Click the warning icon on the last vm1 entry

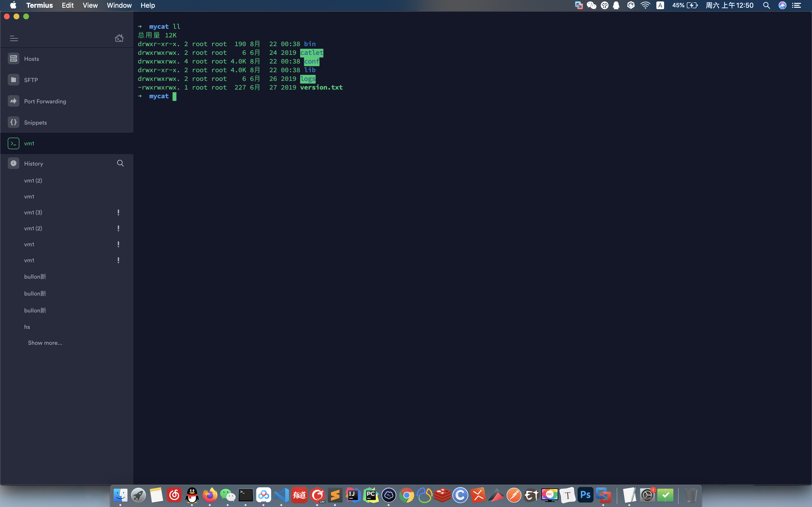(118, 260)
